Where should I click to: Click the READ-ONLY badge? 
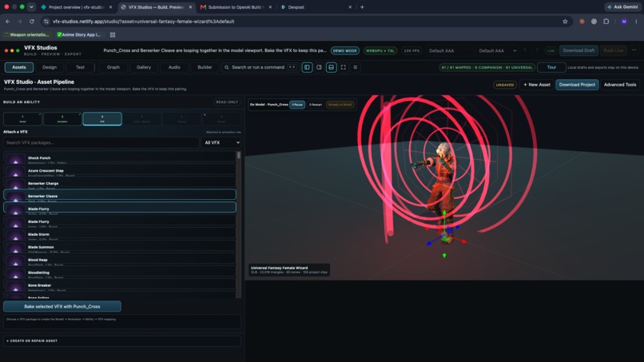pyautogui.click(x=227, y=102)
